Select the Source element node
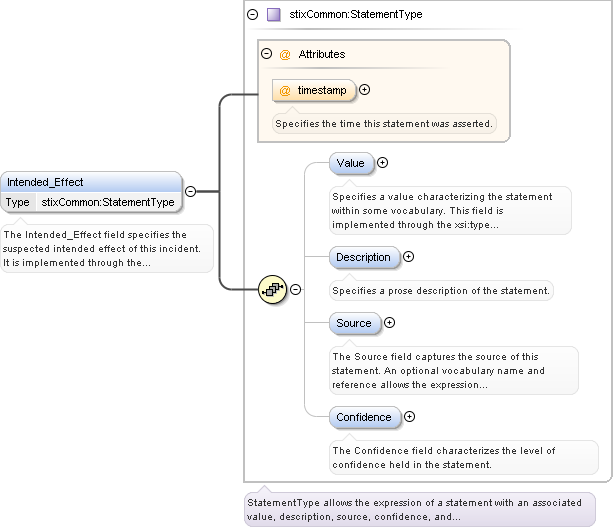The width and height of the screenshot is (614, 530). coord(354,323)
